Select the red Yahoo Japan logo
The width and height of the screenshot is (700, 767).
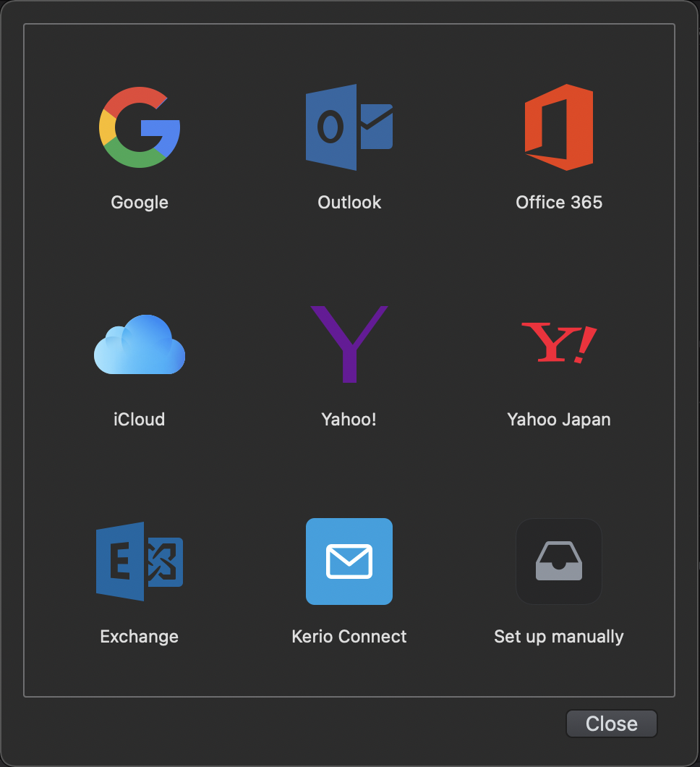click(559, 343)
